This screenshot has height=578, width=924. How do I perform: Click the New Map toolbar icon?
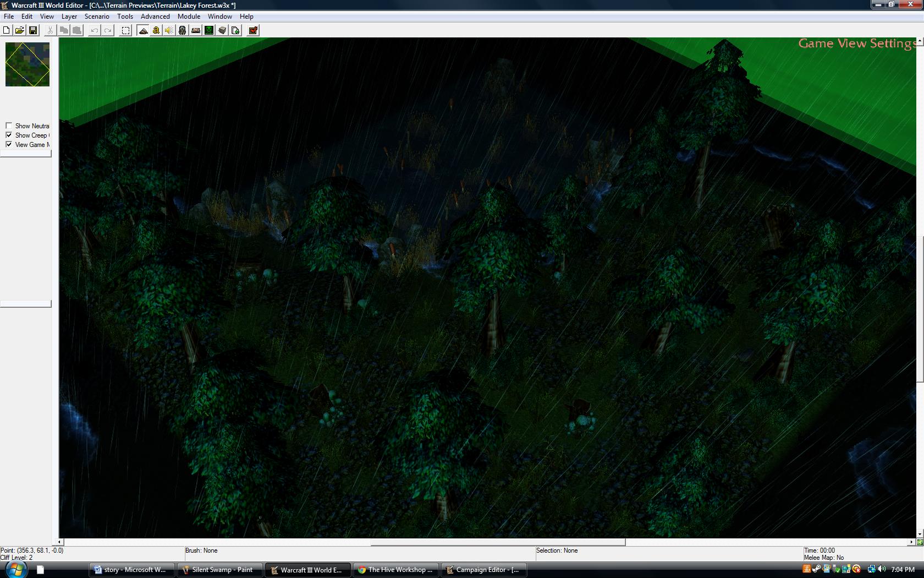(7, 30)
